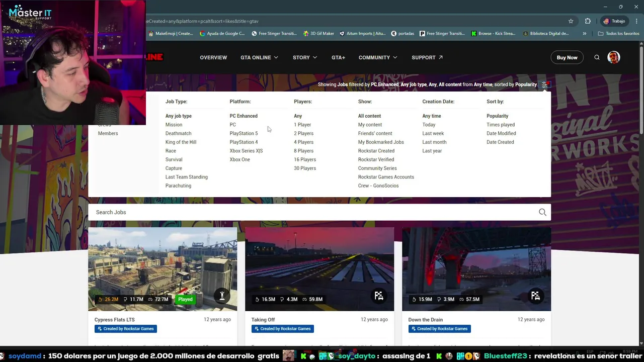Open the Down the Drain thumbnail
Screen dimensions: 644x362
tap(476, 269)
